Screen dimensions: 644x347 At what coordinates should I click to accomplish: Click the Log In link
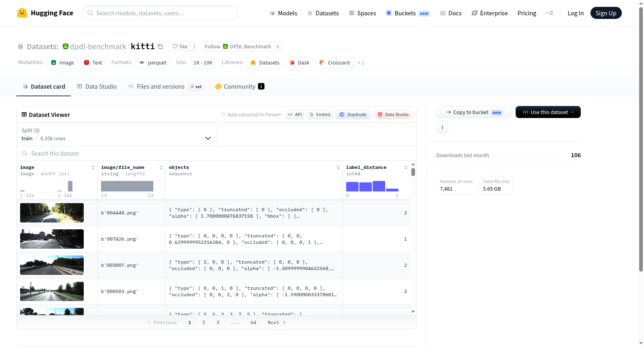pos(575,13)
